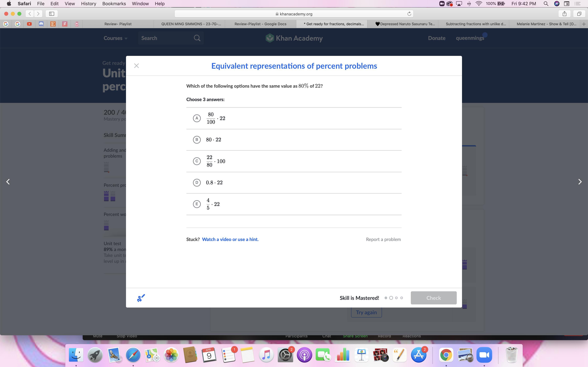Open the scratchpad pencil tool
588x367 pixels.
click(141, 298)
